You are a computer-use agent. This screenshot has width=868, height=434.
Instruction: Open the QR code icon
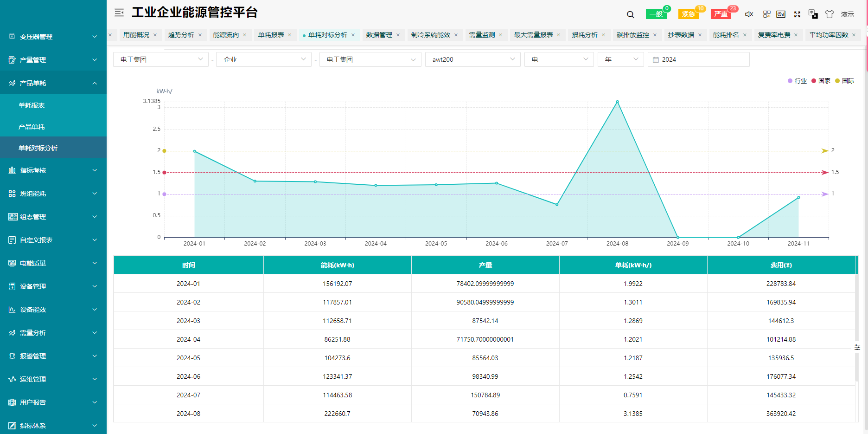[x=766, y=14]
